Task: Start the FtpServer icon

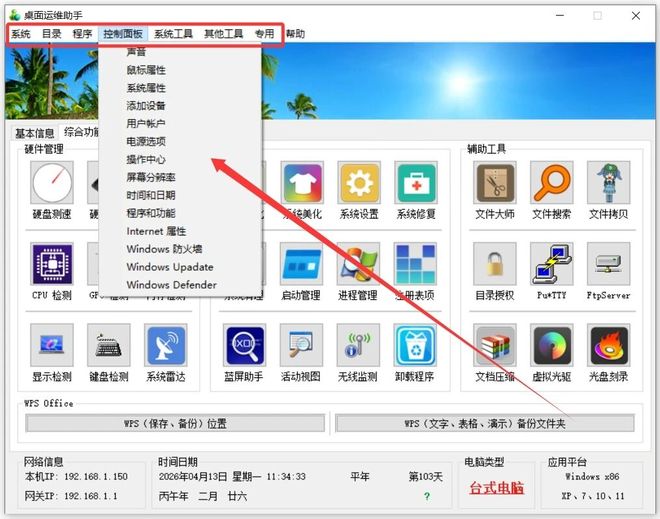Action: click(609, 264)
